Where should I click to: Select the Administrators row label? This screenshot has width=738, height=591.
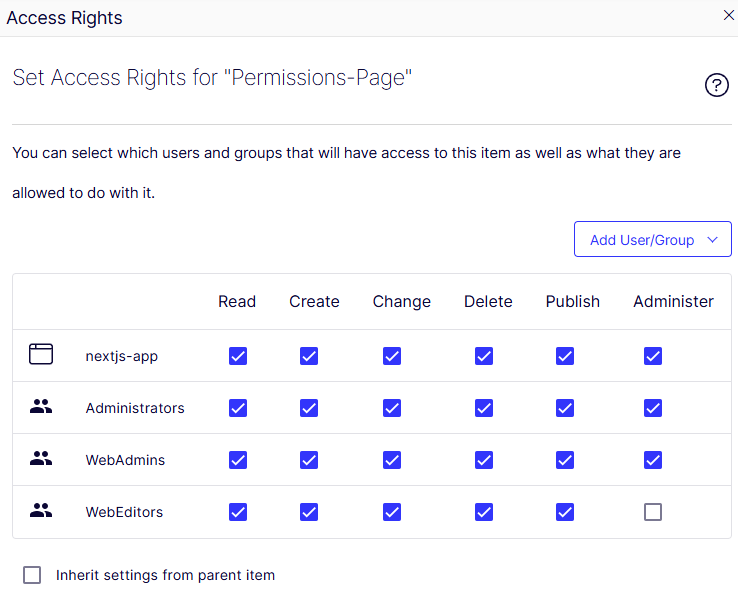coord(135,408)
